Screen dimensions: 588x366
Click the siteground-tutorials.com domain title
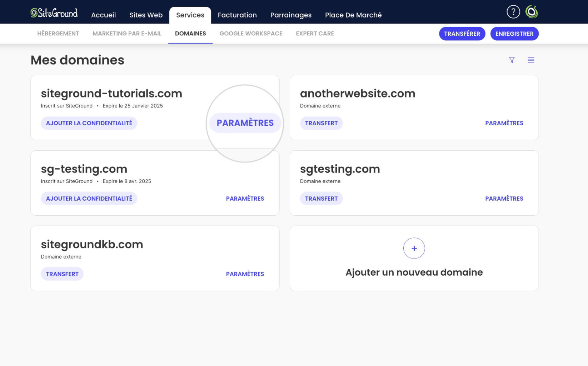pyautogui.click(x=111, y=93)
